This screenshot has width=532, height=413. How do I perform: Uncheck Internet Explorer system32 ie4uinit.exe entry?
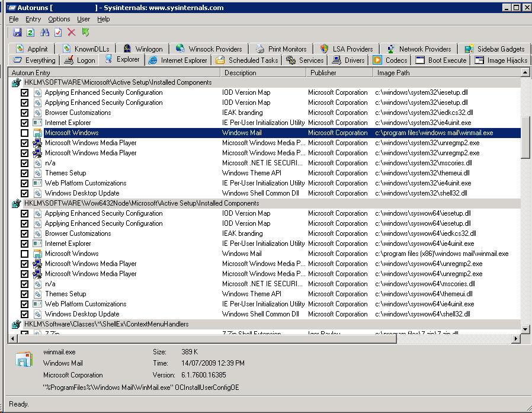pyautogui.click(x=24, y=123)
